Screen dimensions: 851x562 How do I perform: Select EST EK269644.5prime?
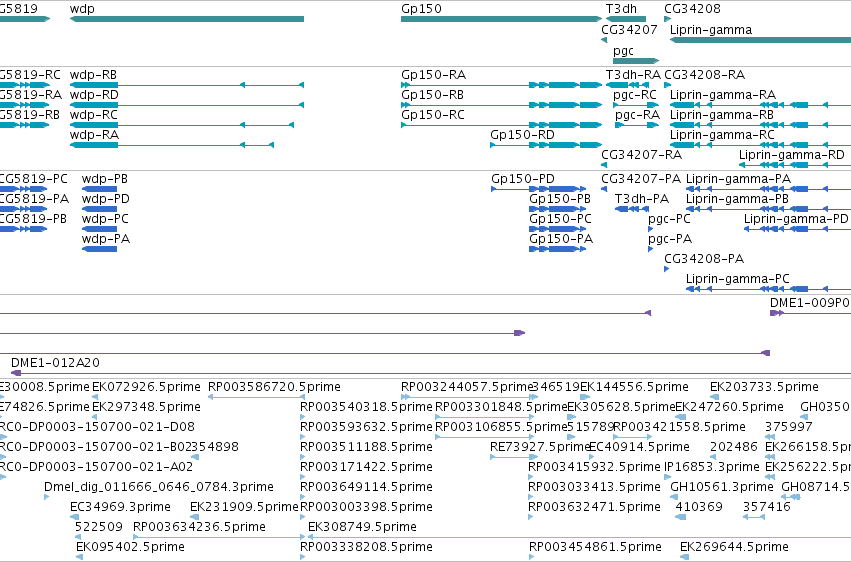click(684, 557)
